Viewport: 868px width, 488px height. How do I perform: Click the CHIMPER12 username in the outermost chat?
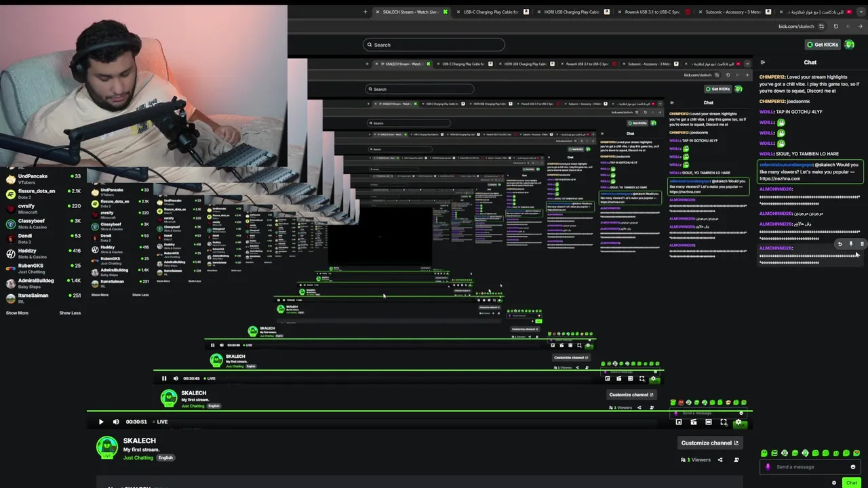tap(772, 77)
